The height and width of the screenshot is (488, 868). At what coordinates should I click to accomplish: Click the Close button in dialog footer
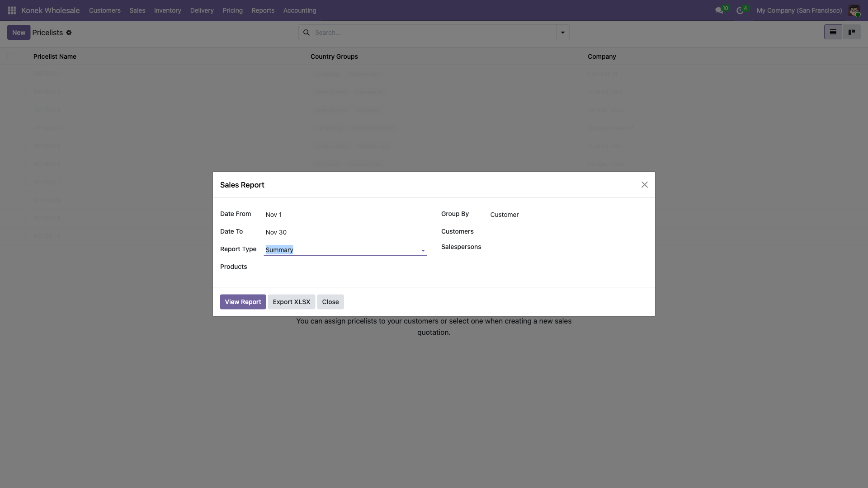[x=330, y=302]
